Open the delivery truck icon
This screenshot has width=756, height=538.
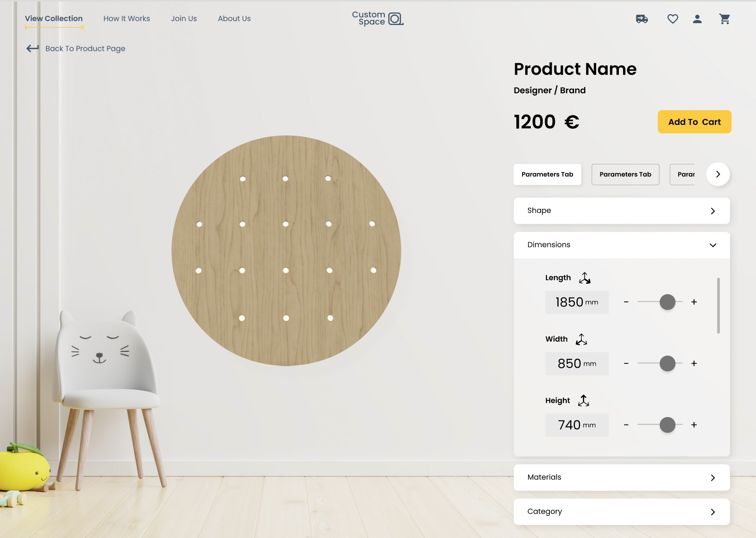tap(642, 19)
